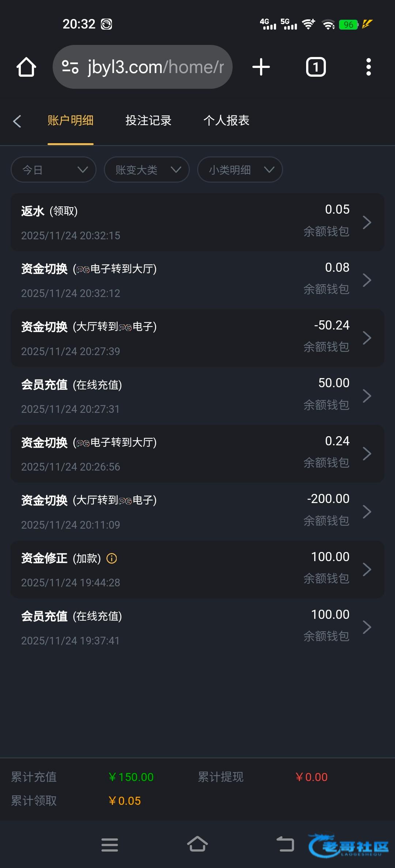The image size is (395, 868).
Task: Open a new browser tab with plus icon
Action: tap(261, 67)
